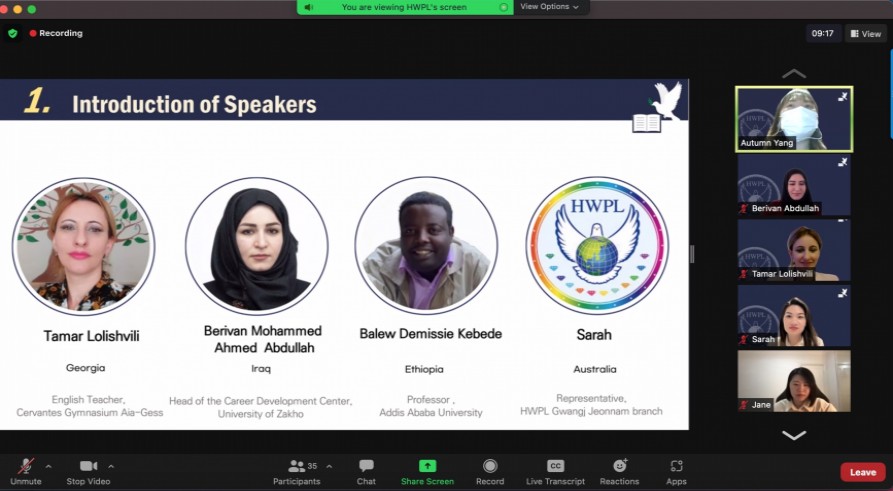893x491 pixels.
Task: Open the Participants panel
Action: 296,467
